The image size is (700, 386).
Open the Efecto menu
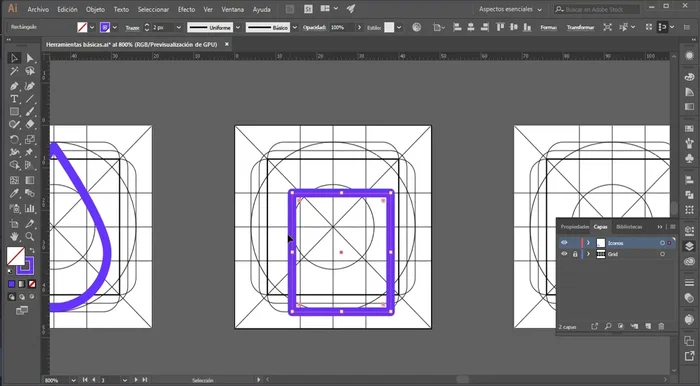click(186, 9)
